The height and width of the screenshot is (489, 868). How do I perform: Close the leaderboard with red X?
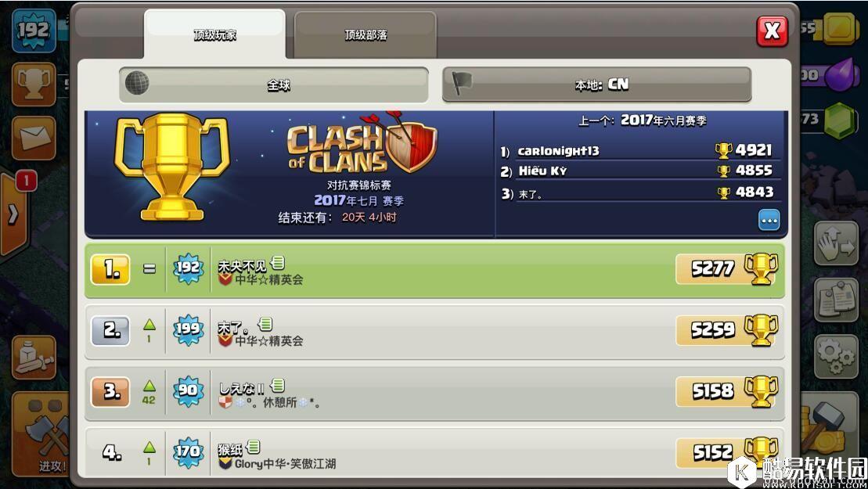point(773,31)
